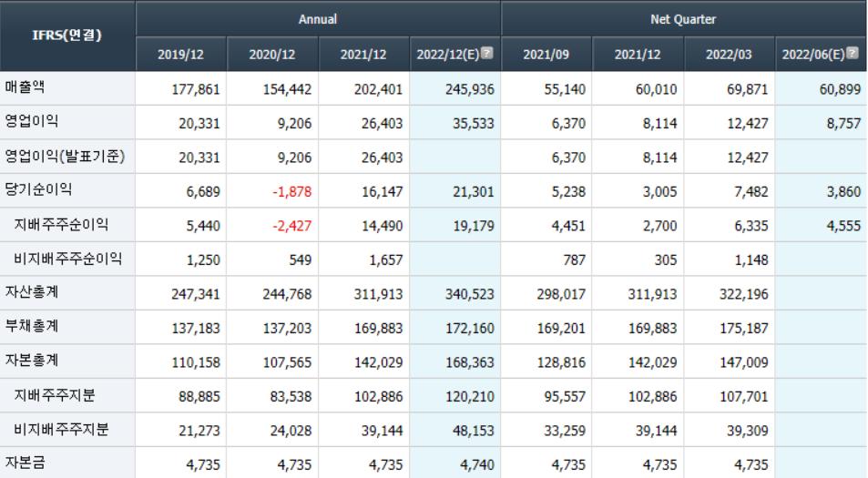Click the 69,871 quarterly revenue value
This screenshot has height=478, width=868.
748,89
